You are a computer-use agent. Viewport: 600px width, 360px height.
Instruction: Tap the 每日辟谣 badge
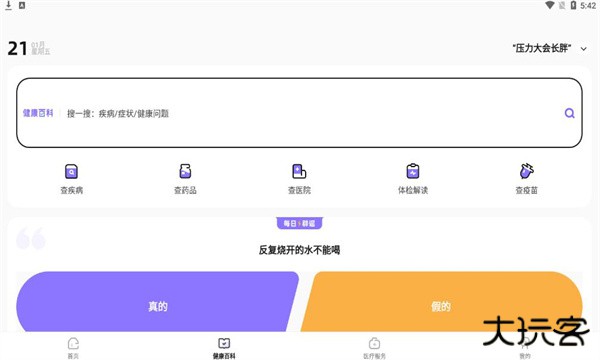click(299, 223)
